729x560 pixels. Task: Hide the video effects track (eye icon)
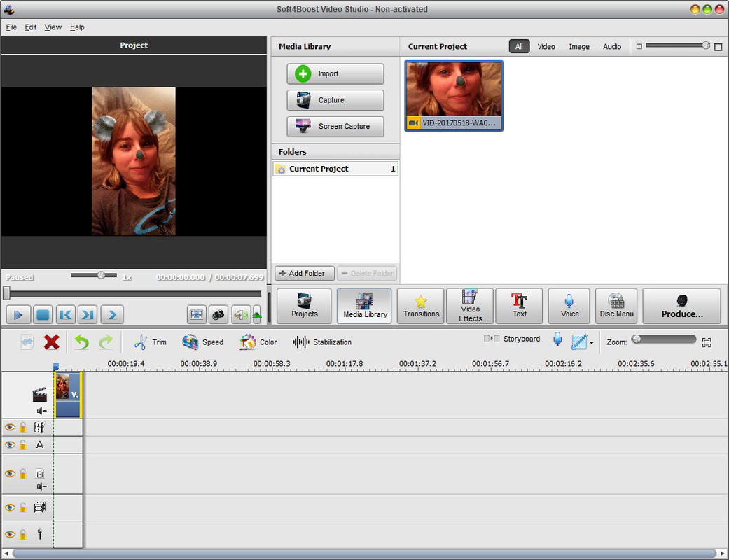click(10, 427)
